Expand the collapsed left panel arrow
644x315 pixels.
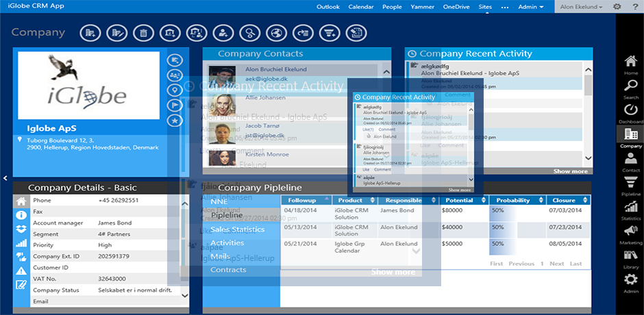point(5,178)
